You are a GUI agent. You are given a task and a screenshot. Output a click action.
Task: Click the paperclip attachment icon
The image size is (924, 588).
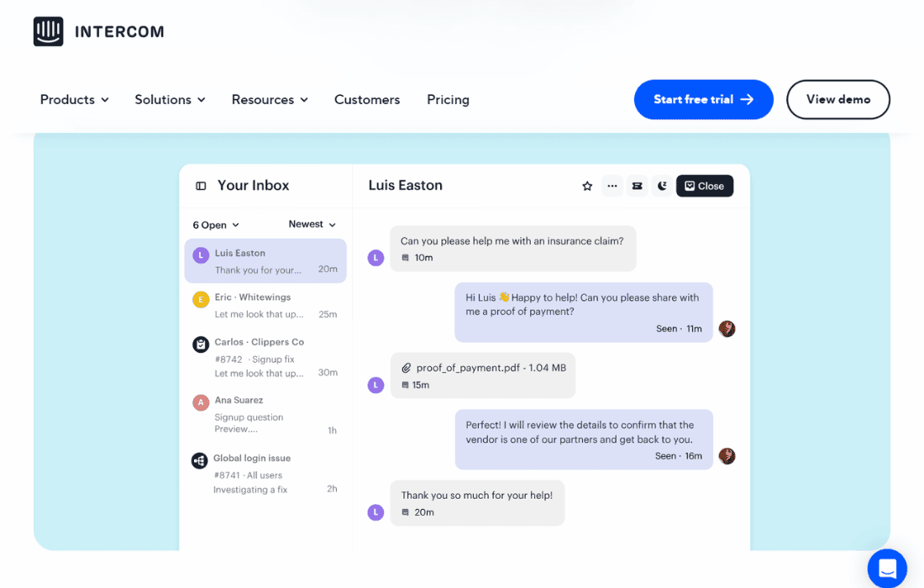pos(406,368)
